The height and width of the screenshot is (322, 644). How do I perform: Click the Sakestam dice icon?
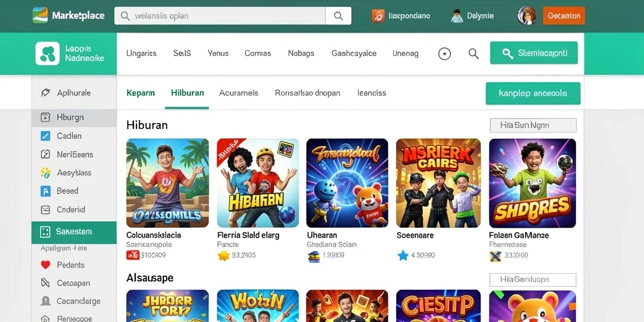coord(45,231)
